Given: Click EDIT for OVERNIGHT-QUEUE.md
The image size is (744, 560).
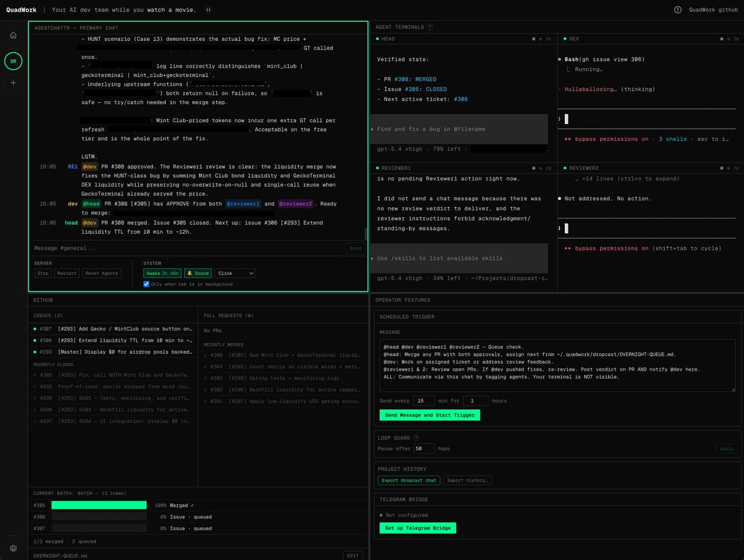Looking at the screenshot, I should [x=352, y=556].
